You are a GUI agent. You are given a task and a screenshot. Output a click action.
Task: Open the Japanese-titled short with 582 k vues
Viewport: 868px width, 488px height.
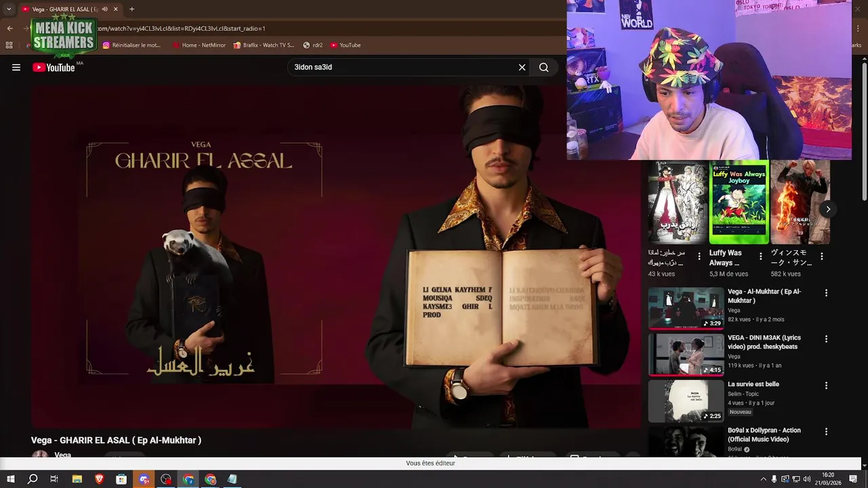(800, 202)
